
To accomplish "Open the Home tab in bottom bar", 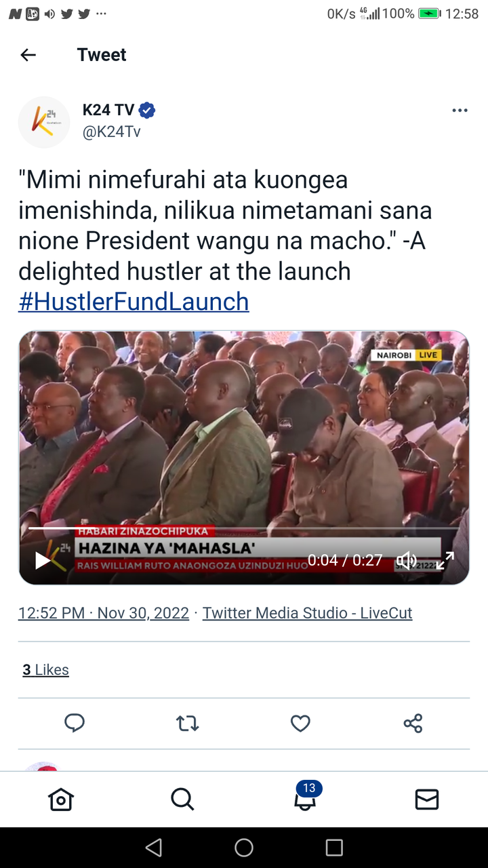I will pyautogui.click(x=61, y=800).
